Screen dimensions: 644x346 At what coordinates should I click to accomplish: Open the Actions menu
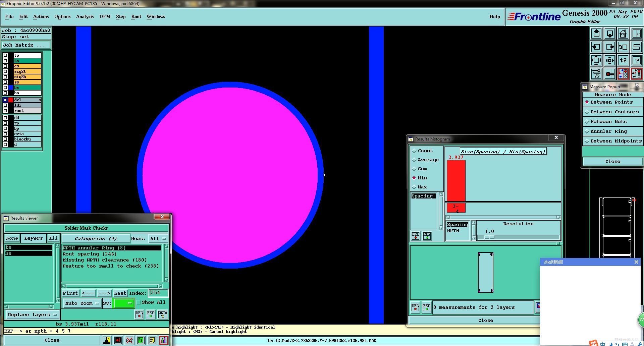click(41, 16)
